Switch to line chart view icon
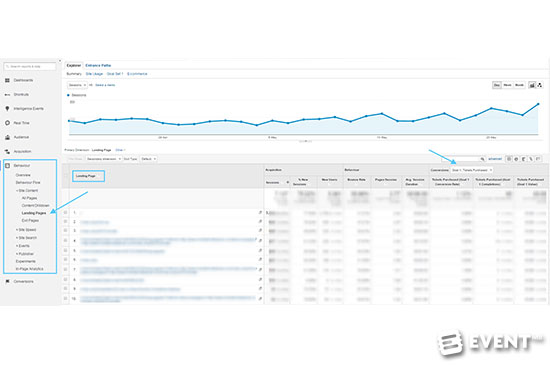The width and height of the screenshot is (550, 365). pos(532,85)
